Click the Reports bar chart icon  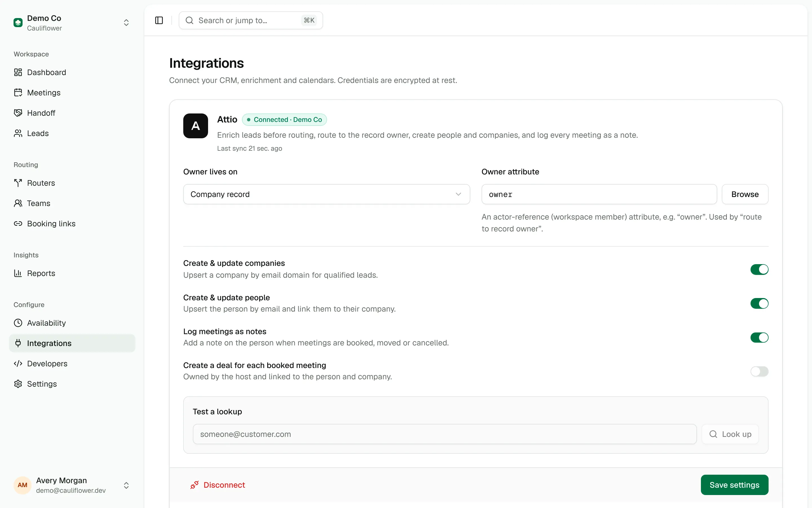(18, 273)
